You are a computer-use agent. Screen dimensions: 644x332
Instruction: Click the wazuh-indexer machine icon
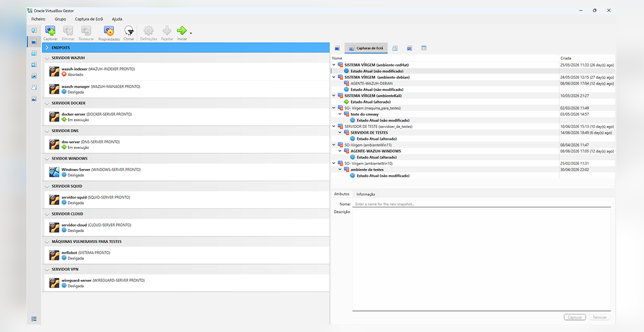click(55, 72)
